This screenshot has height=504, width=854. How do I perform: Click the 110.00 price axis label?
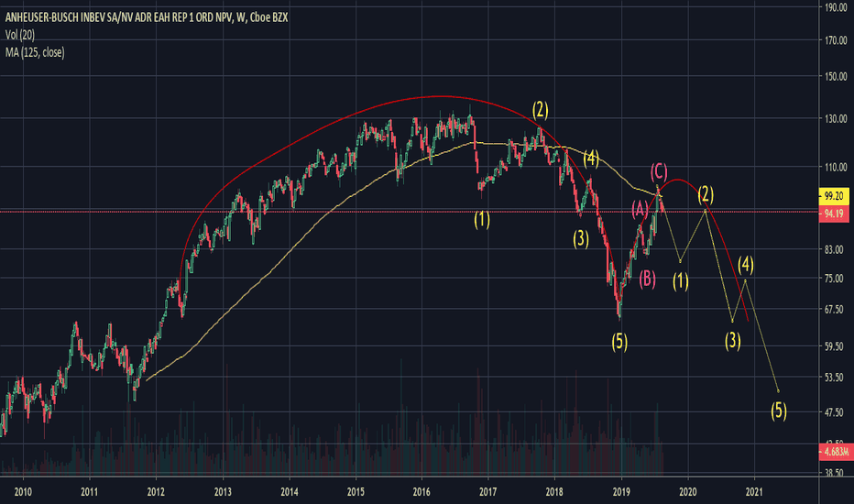[x=836, y=168]
